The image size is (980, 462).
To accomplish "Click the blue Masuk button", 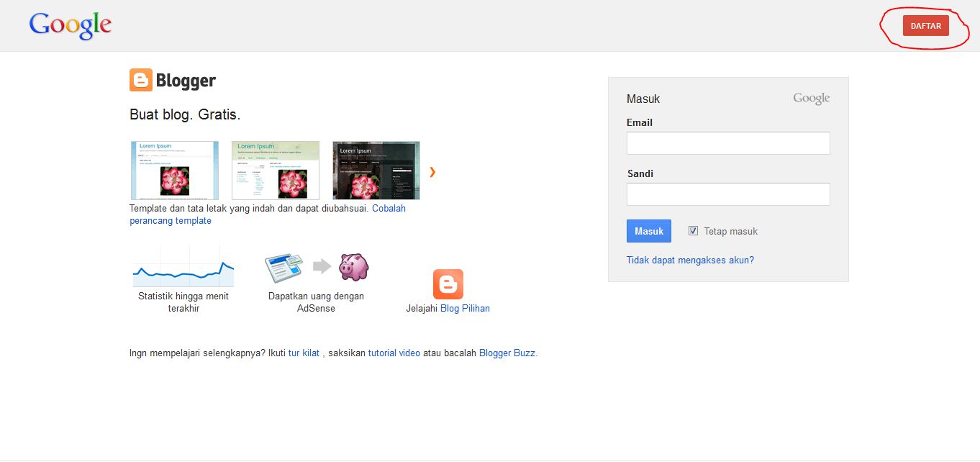I will (649, 231).
